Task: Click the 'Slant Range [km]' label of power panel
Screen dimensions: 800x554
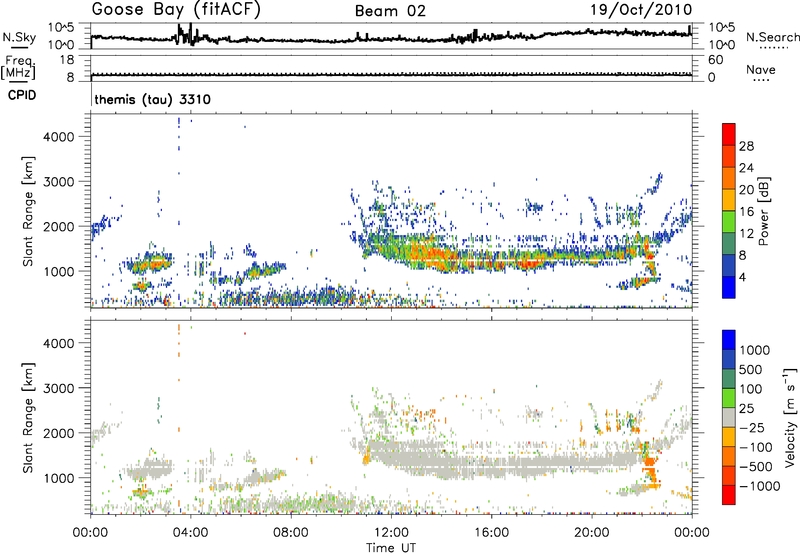Action: click(x=28, y=211)
